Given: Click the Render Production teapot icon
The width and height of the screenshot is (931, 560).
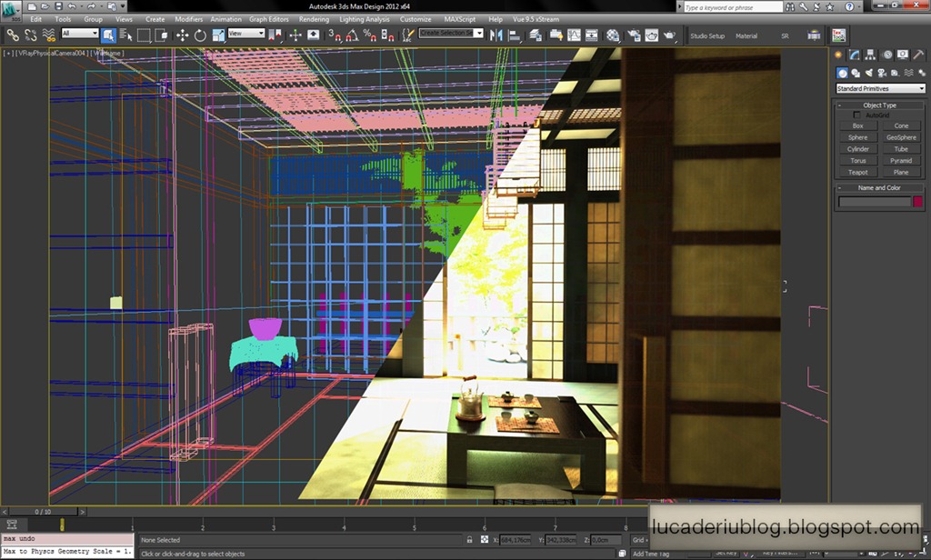Looking at the screenshot, I should tap(670, 35).
